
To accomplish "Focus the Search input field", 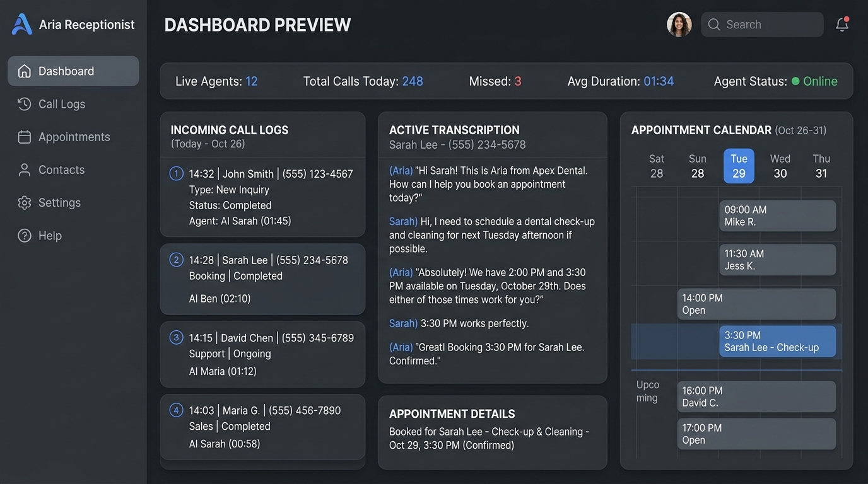I will click(x=762, y=25).
